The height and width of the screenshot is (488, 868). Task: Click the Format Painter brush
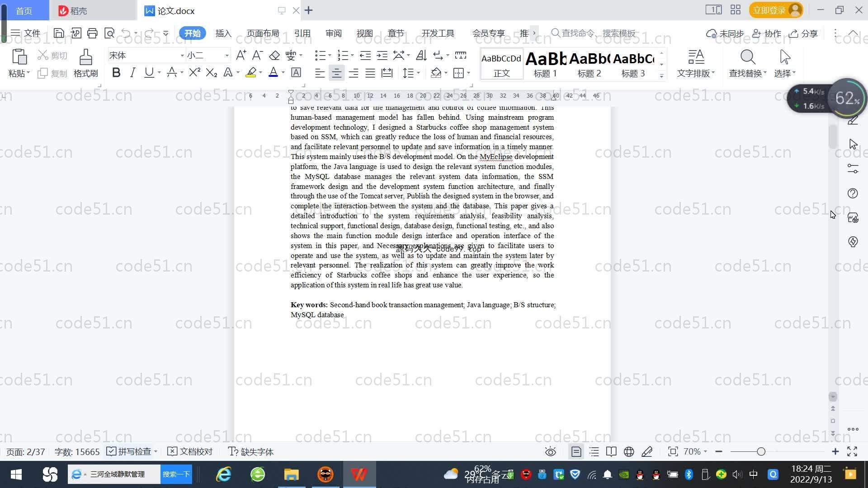[86, 63]
